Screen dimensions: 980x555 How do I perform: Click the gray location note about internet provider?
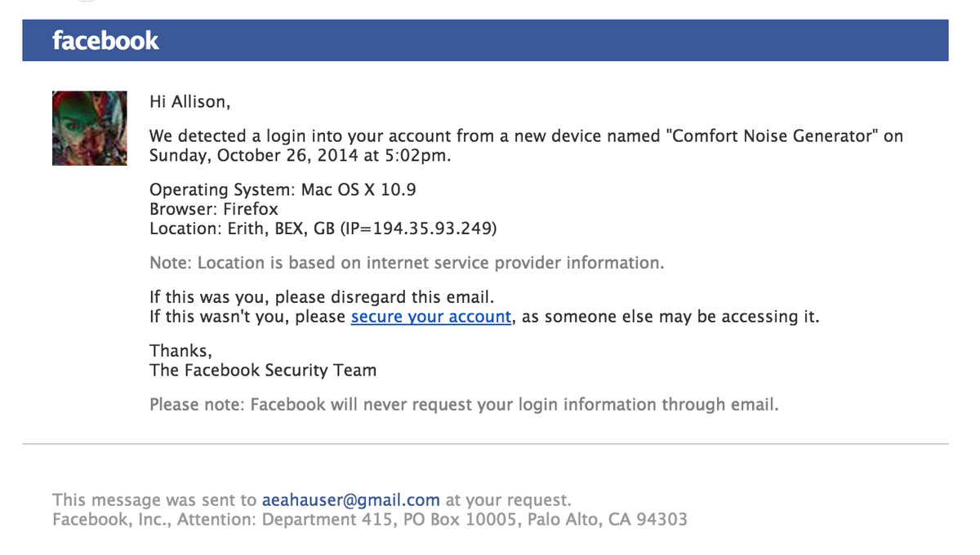point(407,264)
